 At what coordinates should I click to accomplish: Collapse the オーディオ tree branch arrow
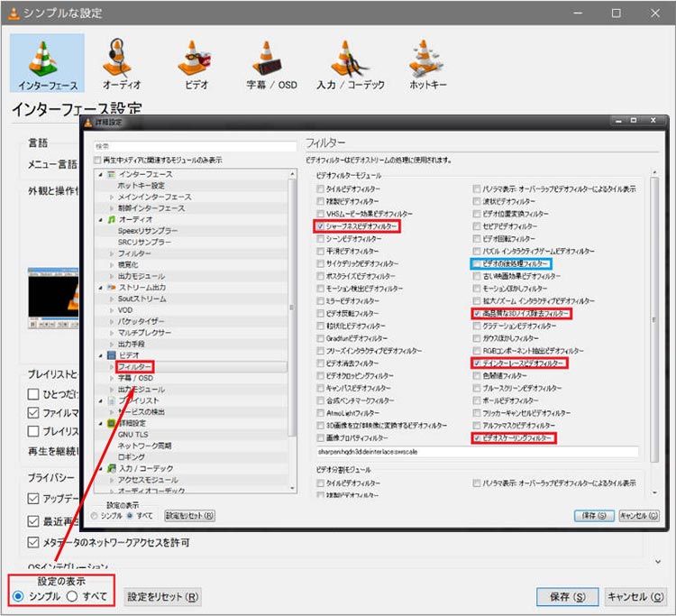tap(101, 220)
